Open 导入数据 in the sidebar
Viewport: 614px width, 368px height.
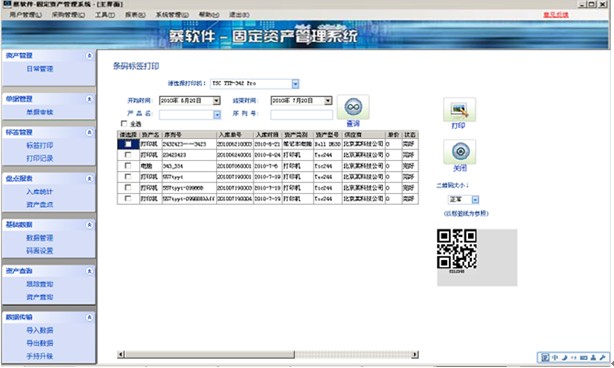coord(40,330)
